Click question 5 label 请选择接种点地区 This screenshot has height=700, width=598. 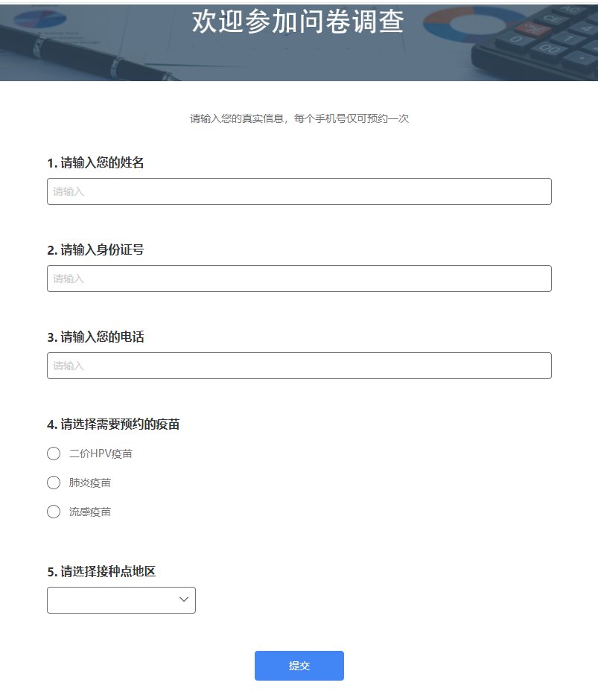coord(101,572)
